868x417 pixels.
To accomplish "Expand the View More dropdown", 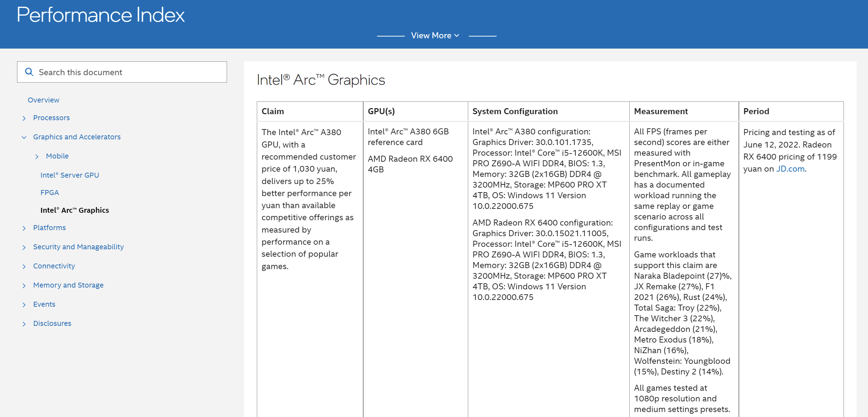I will pyautogui.click(x=435, y=35).
